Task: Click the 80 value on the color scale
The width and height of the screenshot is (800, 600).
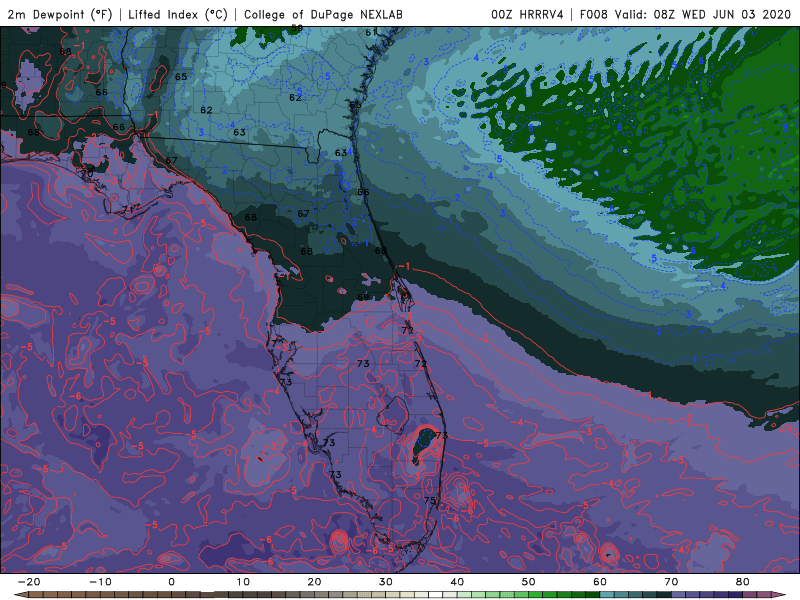Action: (x=743, y=582)
